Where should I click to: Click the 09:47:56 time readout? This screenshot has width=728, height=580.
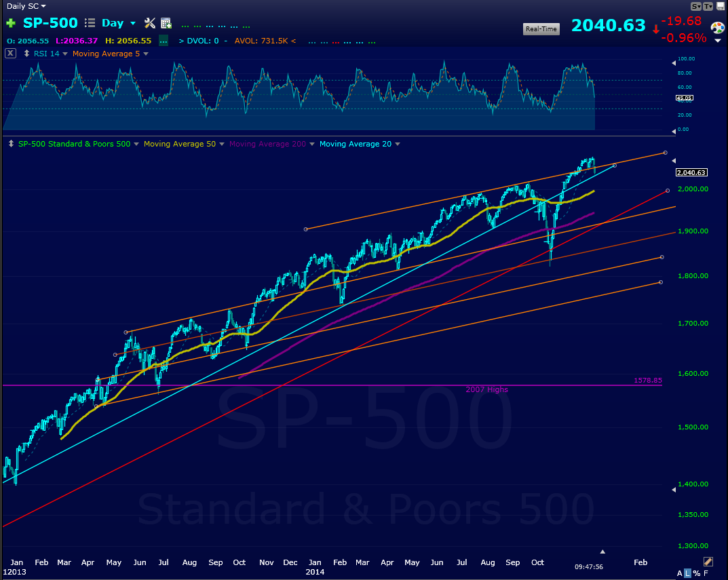[x=589, y=566]
